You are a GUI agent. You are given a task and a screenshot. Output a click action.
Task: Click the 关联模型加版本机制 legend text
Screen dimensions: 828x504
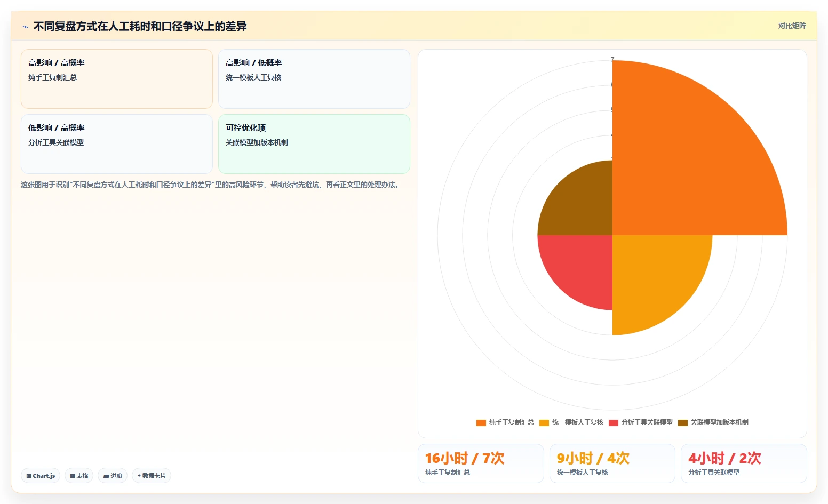[720, 422]
